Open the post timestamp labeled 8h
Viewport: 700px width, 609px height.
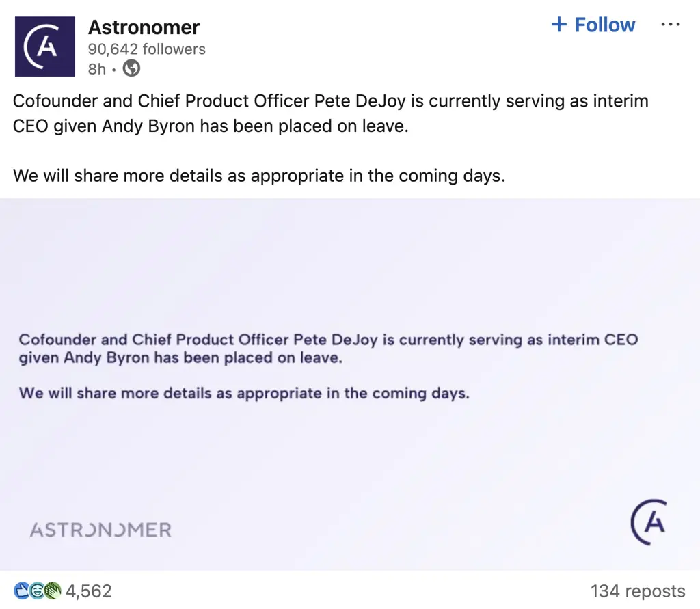coord(96,68)
